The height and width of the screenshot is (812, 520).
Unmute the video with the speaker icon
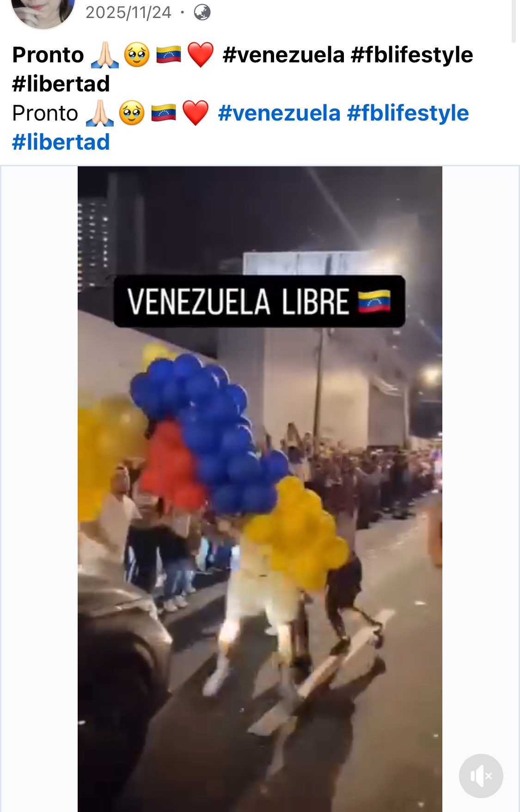[481, 776]
